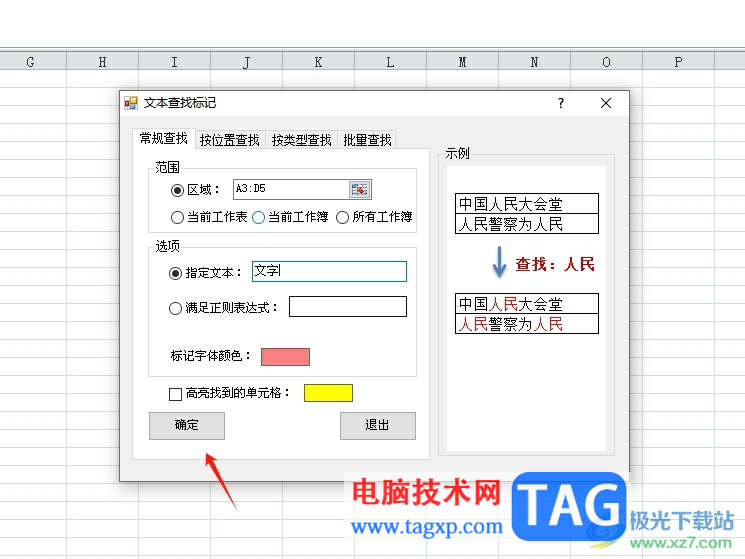This screenshot has height=559, width=745.
Task: Select the 当前工作表 radio option
Action: tap(177, 218)
